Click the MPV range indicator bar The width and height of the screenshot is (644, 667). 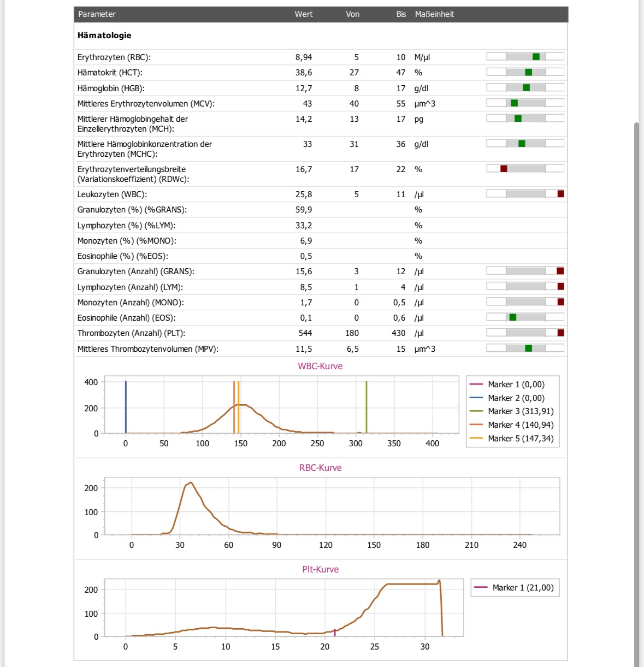point(525,349)
